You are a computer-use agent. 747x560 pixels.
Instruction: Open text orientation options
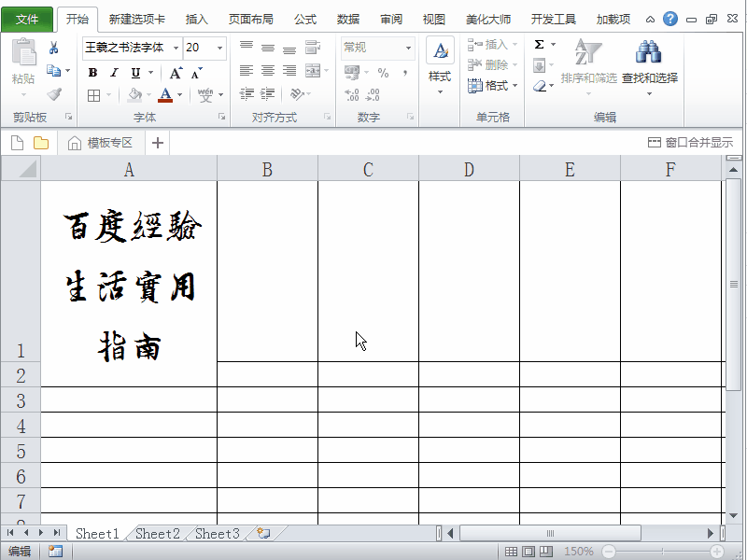(297, 94)
